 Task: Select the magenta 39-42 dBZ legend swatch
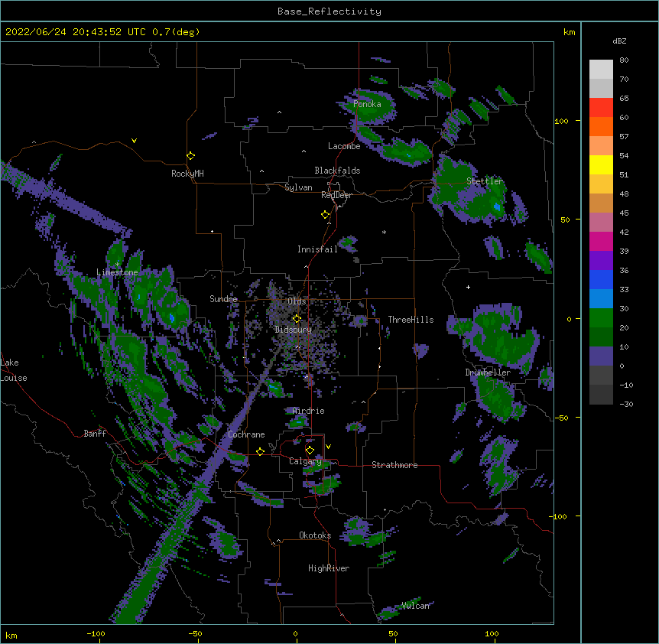(x=601, y=241)
